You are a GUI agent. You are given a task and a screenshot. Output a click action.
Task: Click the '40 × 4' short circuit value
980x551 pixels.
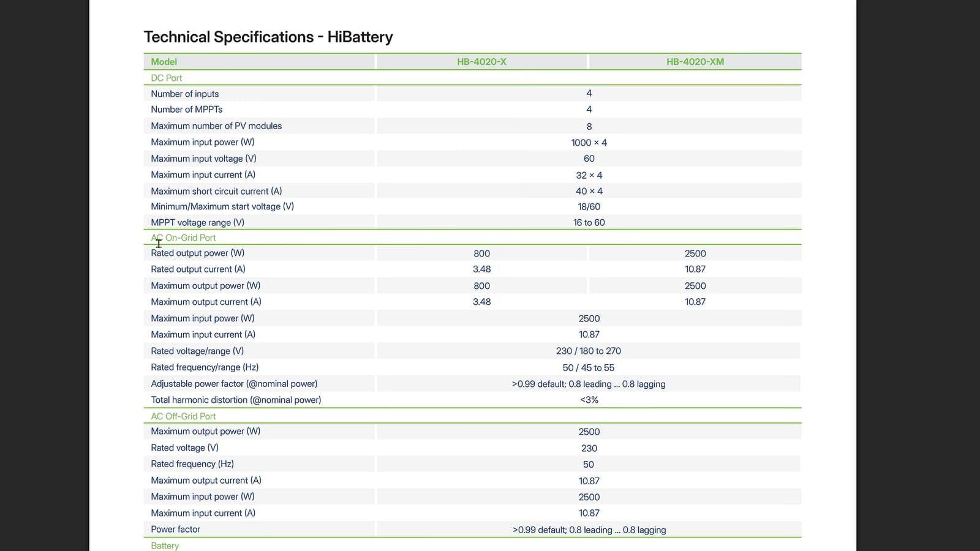[x=589, y=191]
